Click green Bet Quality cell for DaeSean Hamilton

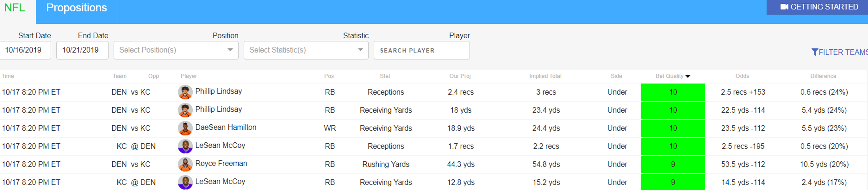[x=672, y=128]
